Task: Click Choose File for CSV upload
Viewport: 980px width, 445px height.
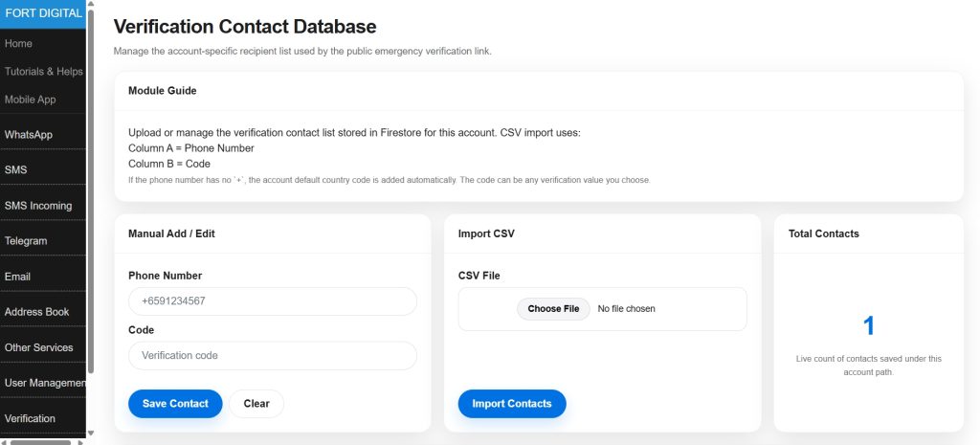Action: tap(553, 309)
